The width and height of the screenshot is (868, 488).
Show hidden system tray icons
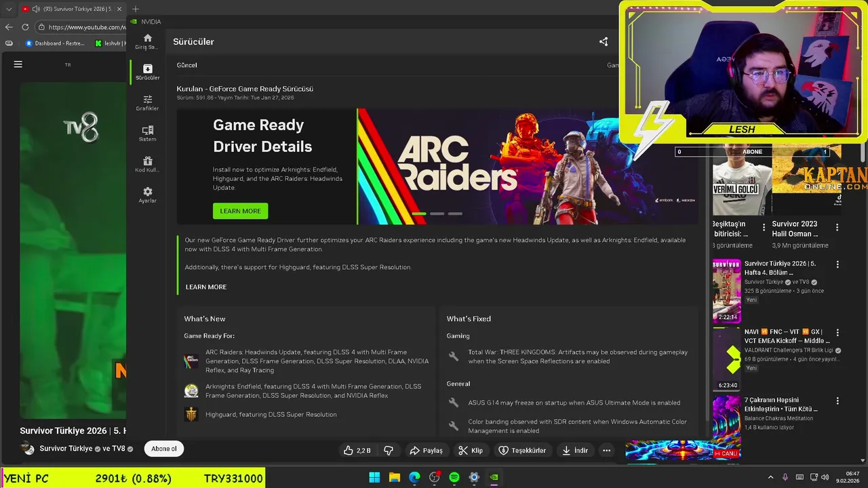[770, 478]
